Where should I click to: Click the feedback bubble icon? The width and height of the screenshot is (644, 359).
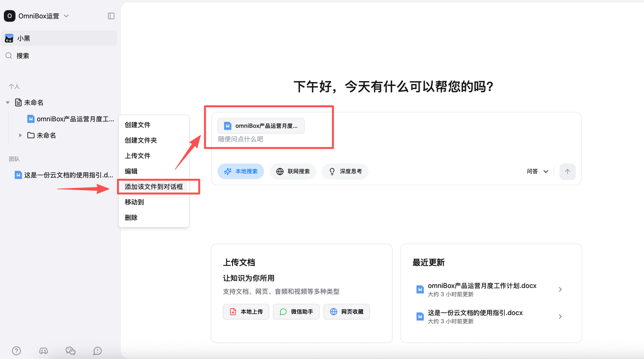click(98, 351)
